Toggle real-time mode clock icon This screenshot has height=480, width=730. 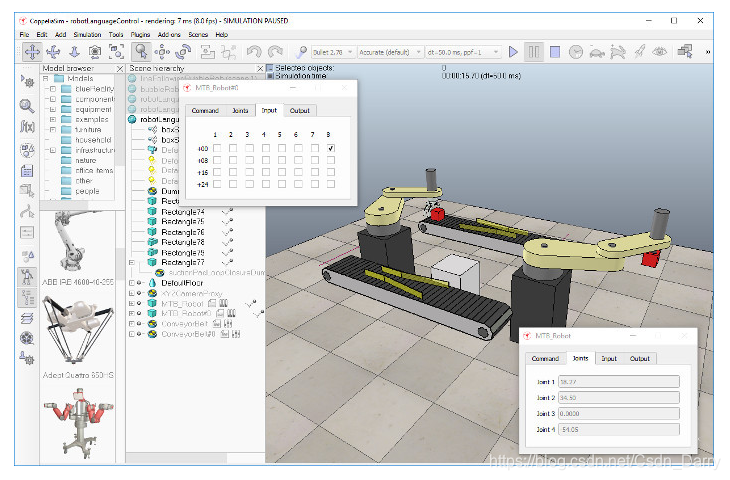click(576, 52)
